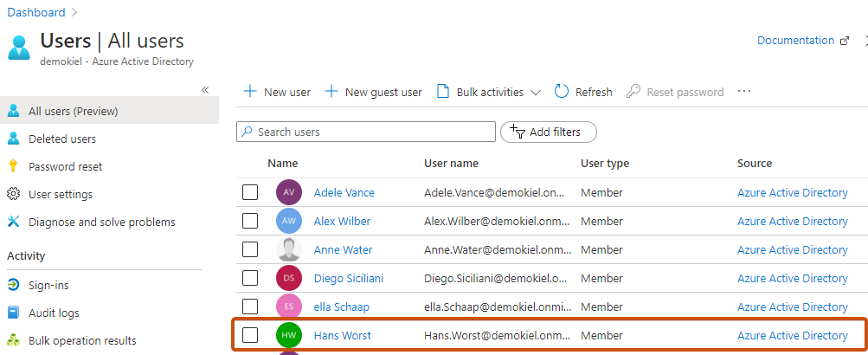Click the Bulk activities document icon

[x=443, y=92]
